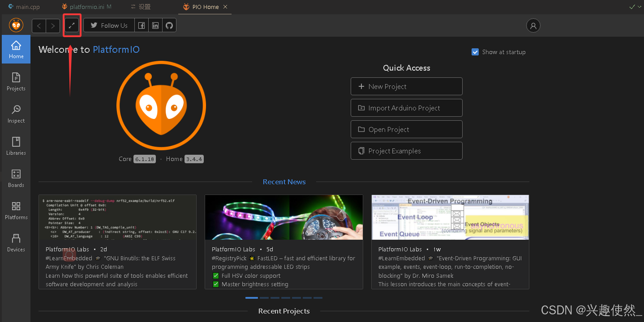This screenshot has width=644, height=322.
Task: Open Projects in the sidebar
Action: pos(16,82)
